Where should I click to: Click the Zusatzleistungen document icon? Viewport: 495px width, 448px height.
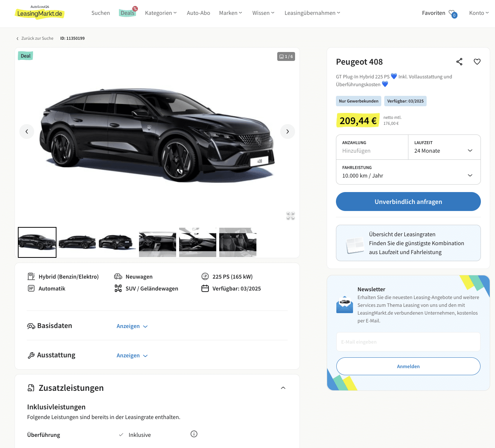tap(31, 388)
